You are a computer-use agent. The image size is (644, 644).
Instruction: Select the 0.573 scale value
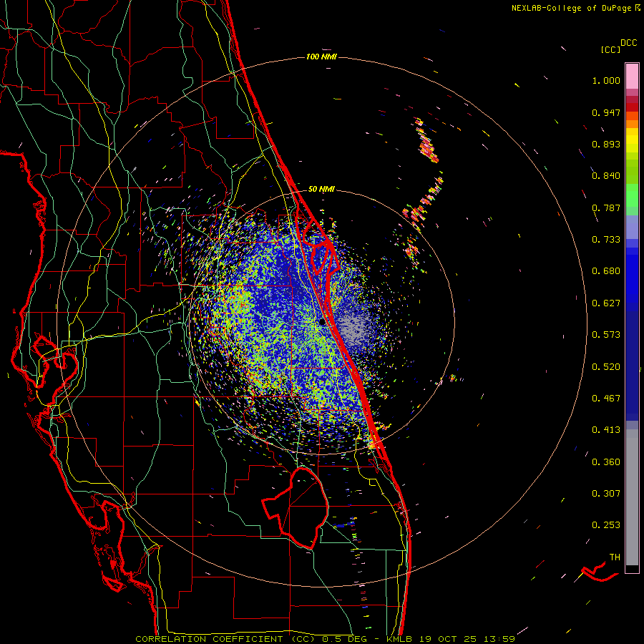(606, 335)
